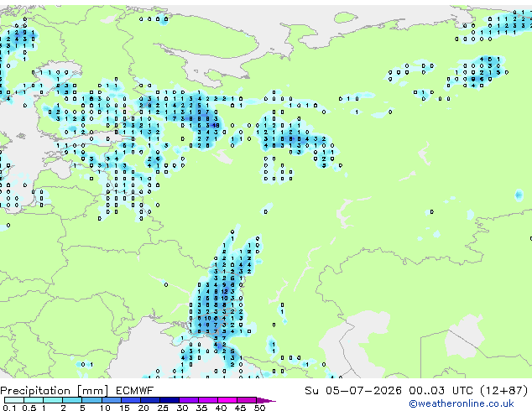This screenshot has height=411, width=532.
Task: Click the 25–30 mm legend color swatch
Action: 169,400
